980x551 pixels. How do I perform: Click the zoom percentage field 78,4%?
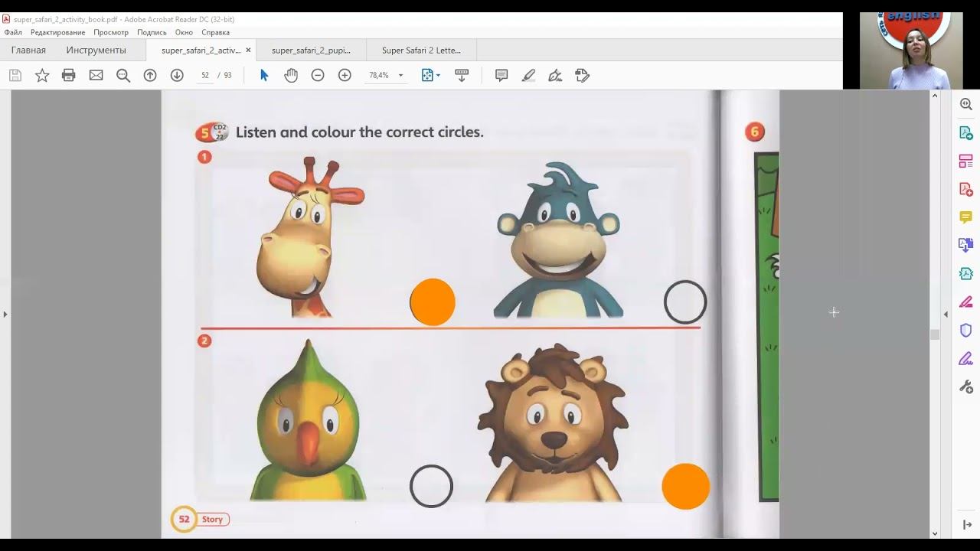(378, 75)
